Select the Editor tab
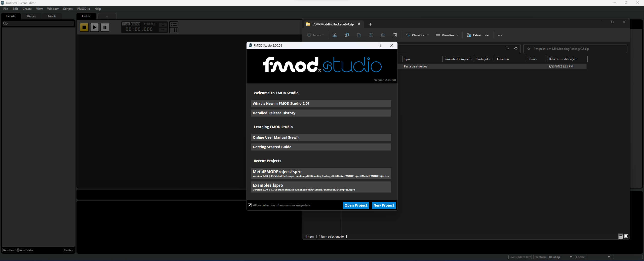 (x=86, y=16)
